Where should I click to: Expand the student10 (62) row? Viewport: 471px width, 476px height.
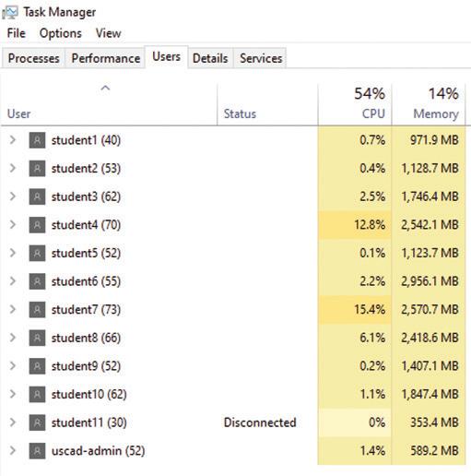coord(13,394)
